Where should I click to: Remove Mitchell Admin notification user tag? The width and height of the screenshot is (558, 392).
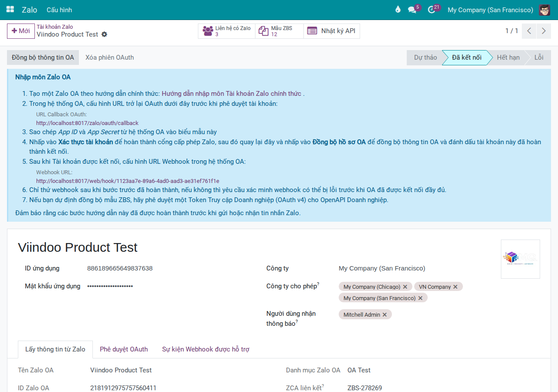click(x=384, y=314)
